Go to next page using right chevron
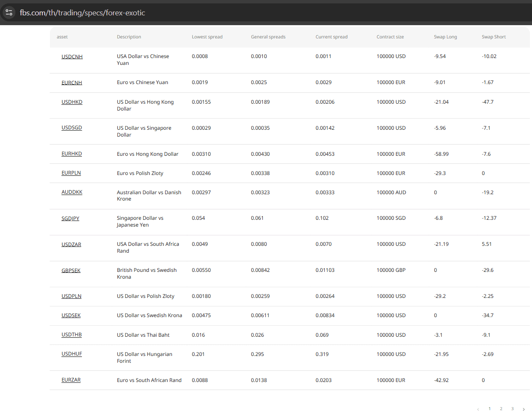This screenshot has width=532, height=414. tap(523, 409)
